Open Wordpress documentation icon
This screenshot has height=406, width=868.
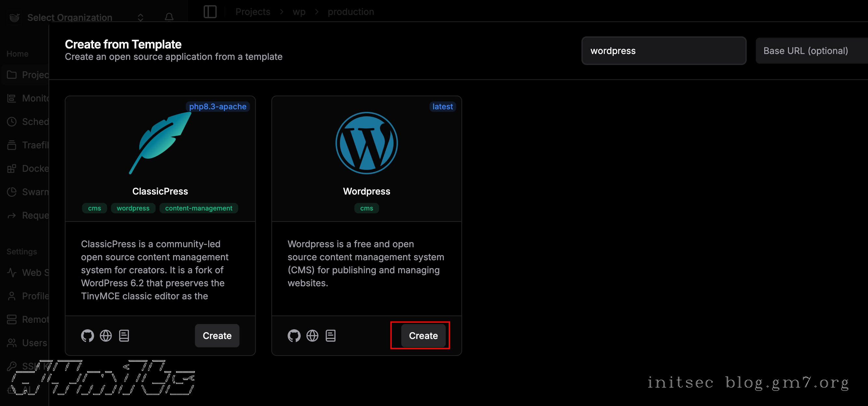pos(331,336)
